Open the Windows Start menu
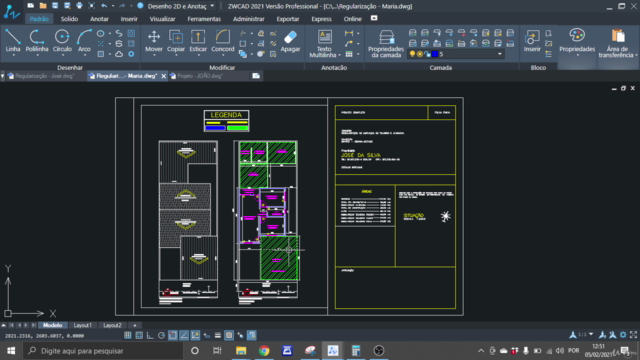 [11, 351]
